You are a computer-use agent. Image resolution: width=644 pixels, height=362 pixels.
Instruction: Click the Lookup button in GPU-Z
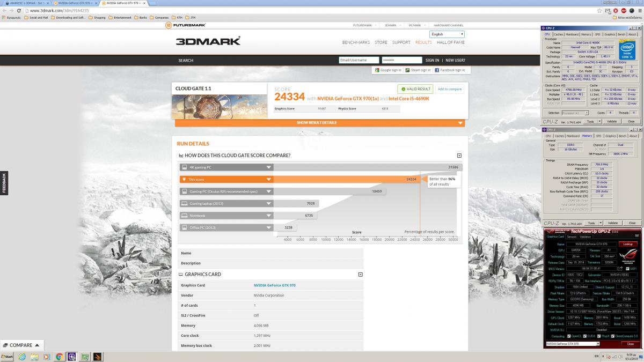click(x=629, y=244)
